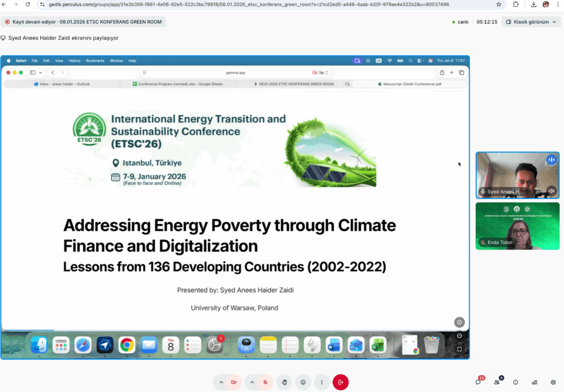The image size is (564, 392).
Task: Open the three-dot more options menu
Action: point(322,382)
